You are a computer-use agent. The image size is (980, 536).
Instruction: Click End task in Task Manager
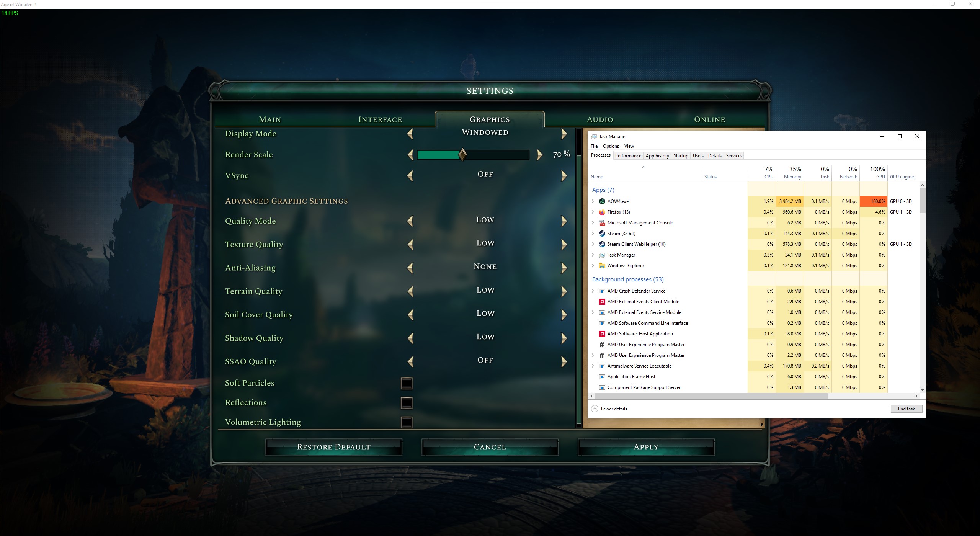(906, 409)
